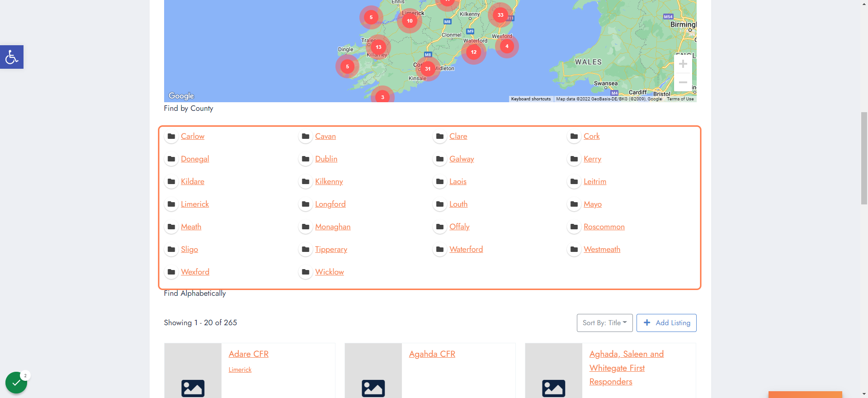Open the Kildare county link
Screen dimensions: 868x398
[193, 181]
